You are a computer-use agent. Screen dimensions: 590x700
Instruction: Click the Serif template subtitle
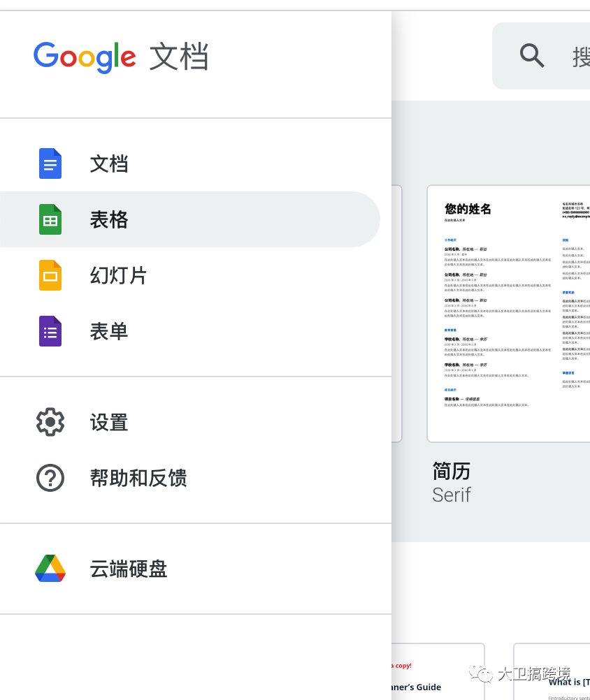pos(451,495)
